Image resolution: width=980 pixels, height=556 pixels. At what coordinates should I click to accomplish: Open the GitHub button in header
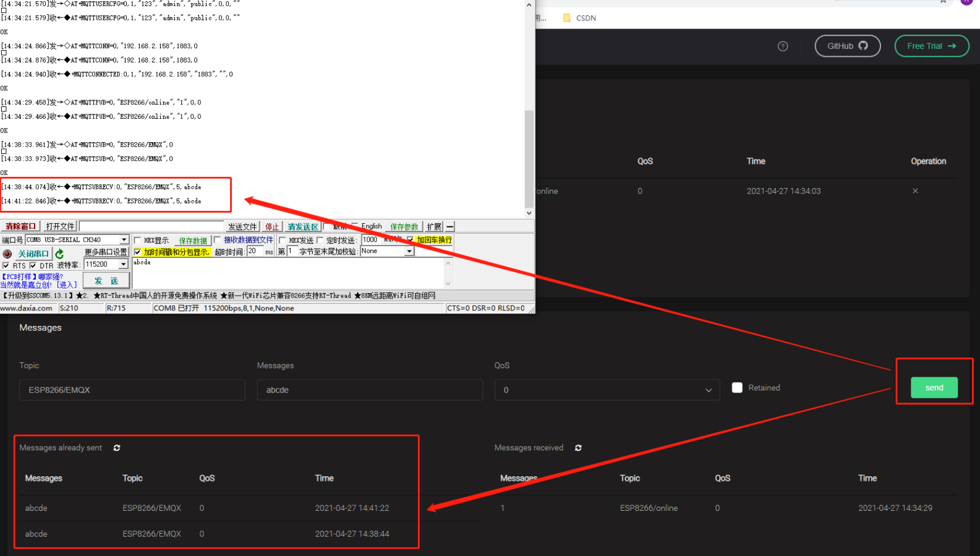848,46
